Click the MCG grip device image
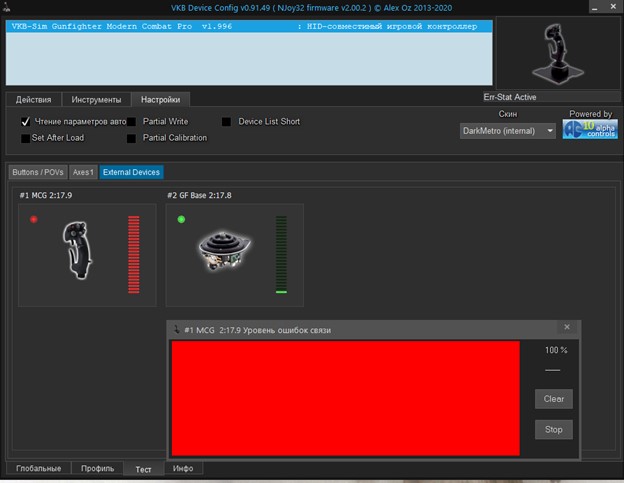 78,251
